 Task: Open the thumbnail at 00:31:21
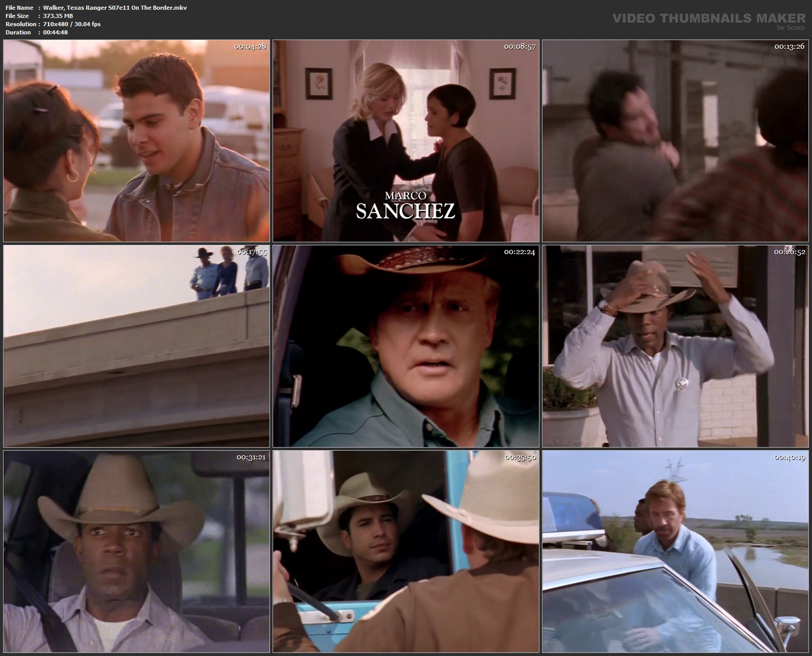[137, 551]
